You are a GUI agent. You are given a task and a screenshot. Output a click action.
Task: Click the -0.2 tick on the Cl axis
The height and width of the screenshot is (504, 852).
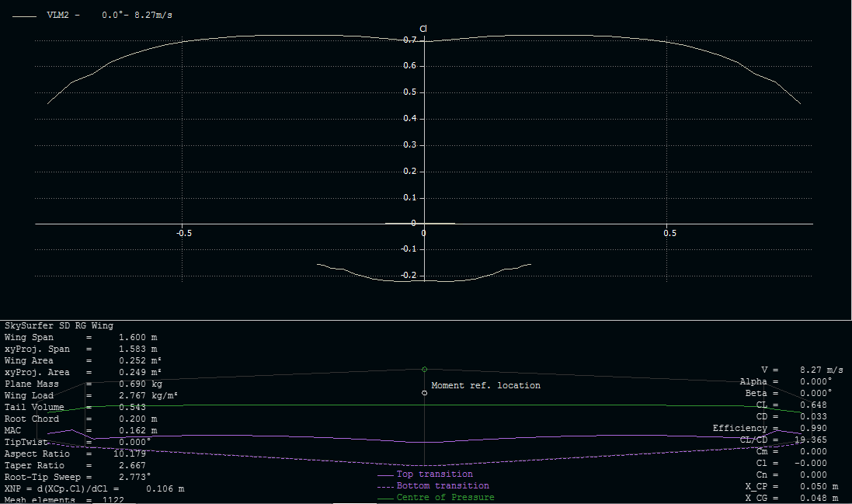(x=409, y=276)
